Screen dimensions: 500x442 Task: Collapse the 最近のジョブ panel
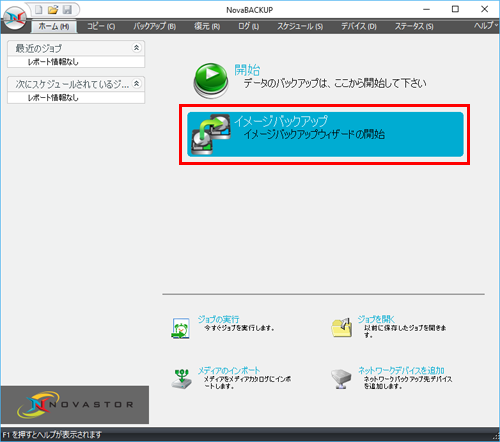coord(136,48)
